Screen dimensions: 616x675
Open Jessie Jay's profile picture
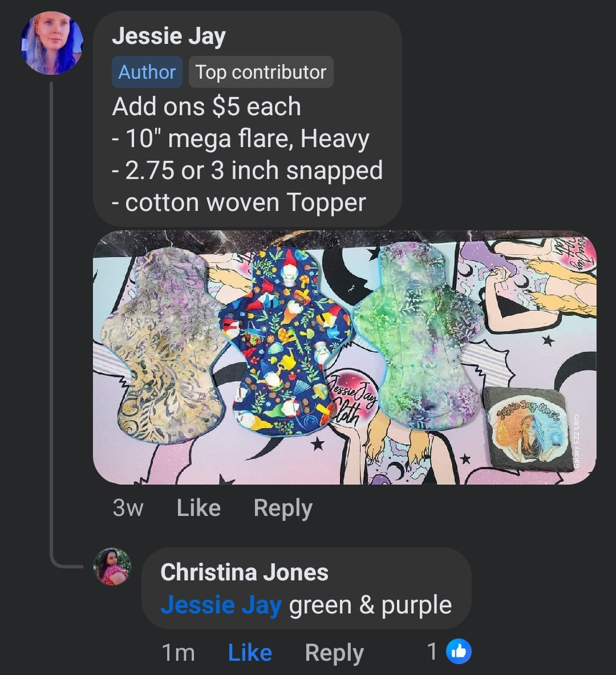coord(52,43)
